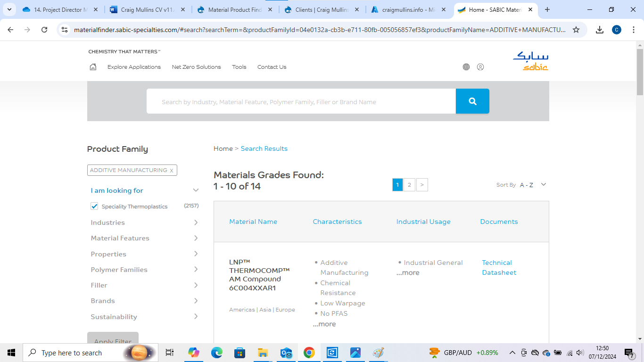This screenshot has height=362, width=644.
Task: Open the Sort By A - Z dropdown
Action: tap(533, 185)
